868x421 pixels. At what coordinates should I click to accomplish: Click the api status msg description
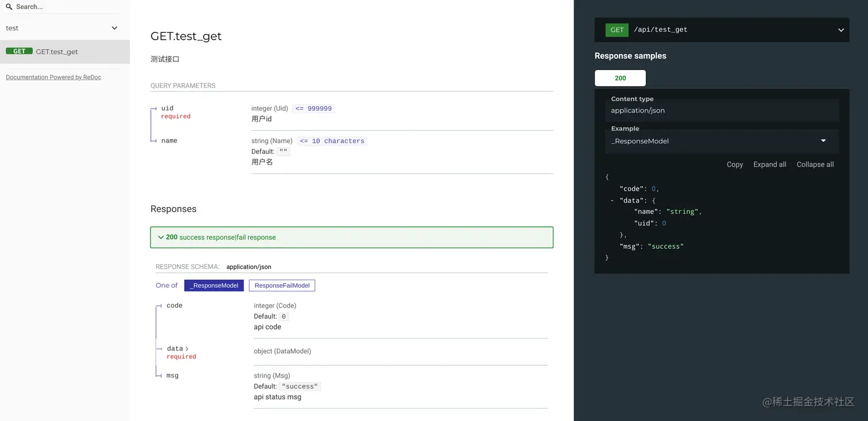tap(278, 397)
